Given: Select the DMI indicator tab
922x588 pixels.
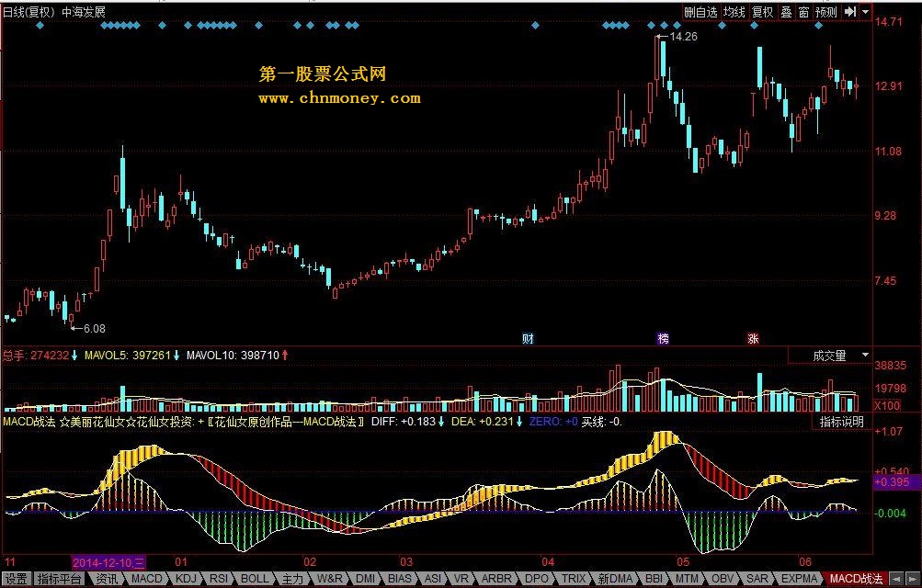Looking at the screenshot, I should pos(365,579).
